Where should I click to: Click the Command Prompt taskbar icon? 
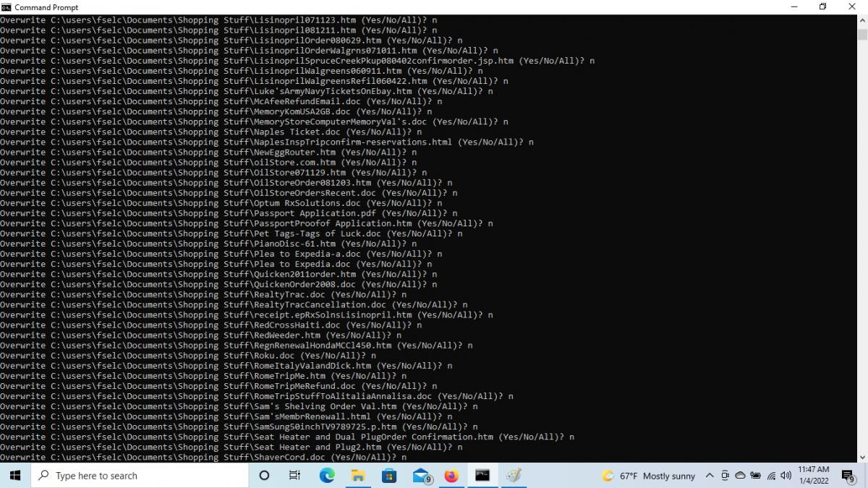click(482, 475)
